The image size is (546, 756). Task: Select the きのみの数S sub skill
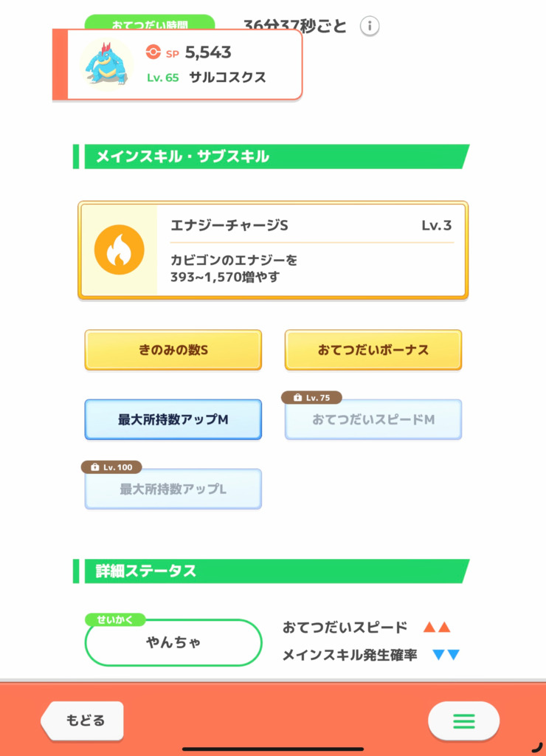point(173,350)
